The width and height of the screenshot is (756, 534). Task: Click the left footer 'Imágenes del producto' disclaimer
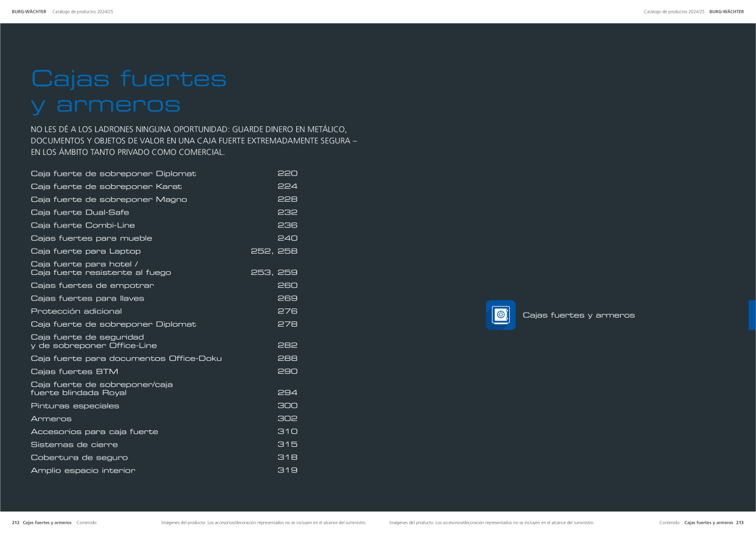(263, 522)
